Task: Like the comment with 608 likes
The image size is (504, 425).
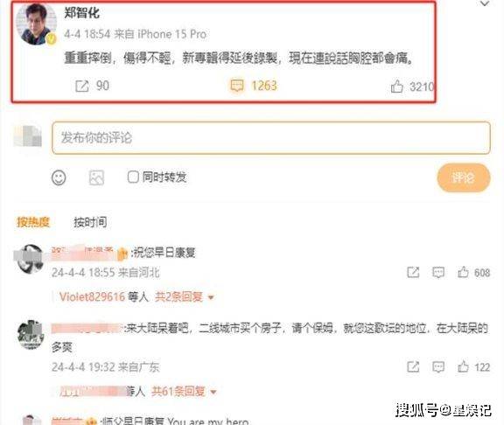Action: pos(463,272)
